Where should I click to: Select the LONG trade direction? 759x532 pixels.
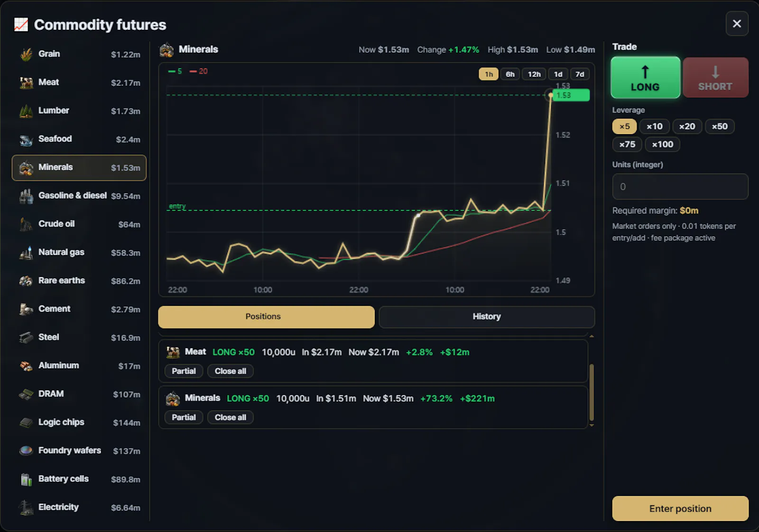tap(645, 78)
